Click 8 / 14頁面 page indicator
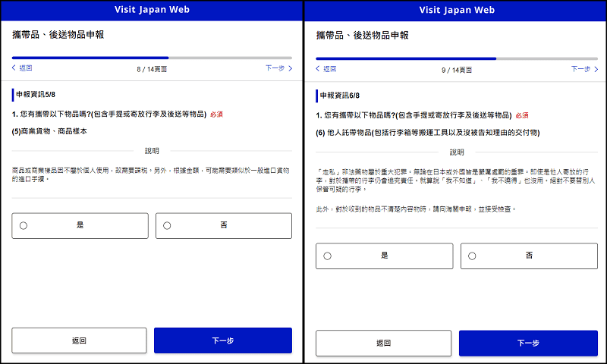607x364 pixels. [152, 69]
